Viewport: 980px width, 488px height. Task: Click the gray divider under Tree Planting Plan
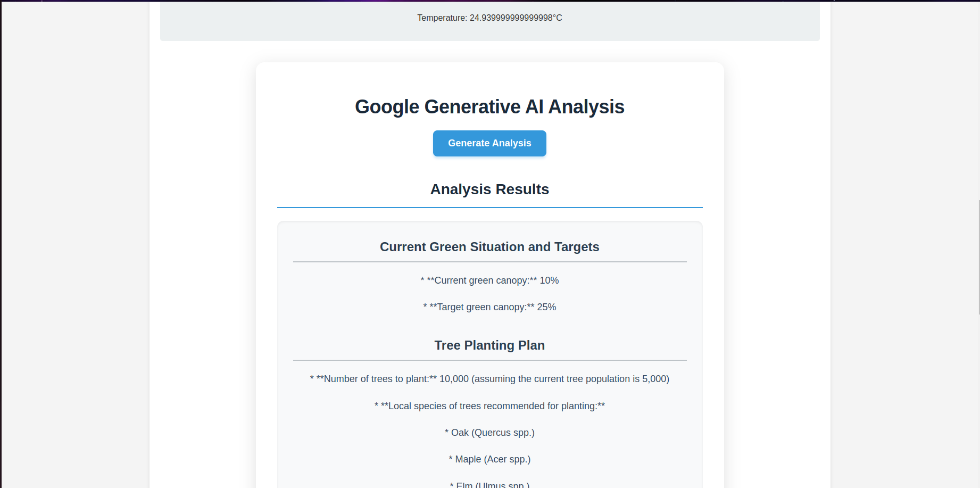point(489,360)
